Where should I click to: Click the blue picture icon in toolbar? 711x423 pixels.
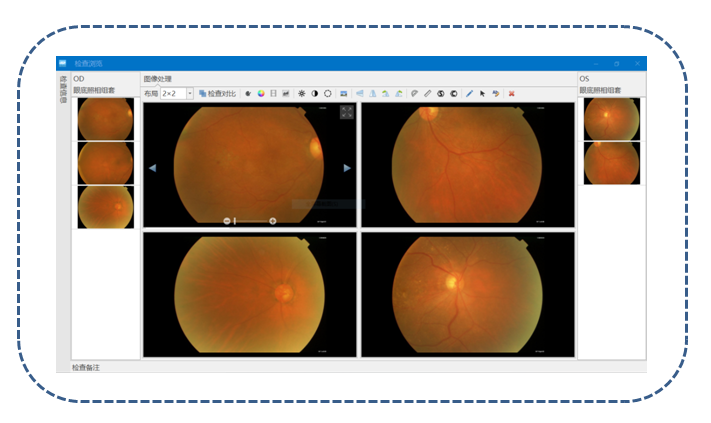pos(344,93)
